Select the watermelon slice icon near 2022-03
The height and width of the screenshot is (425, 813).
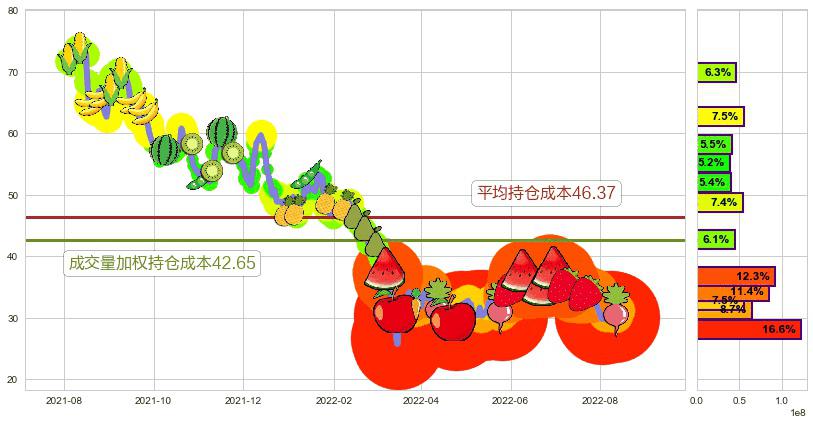pos(385,270)
